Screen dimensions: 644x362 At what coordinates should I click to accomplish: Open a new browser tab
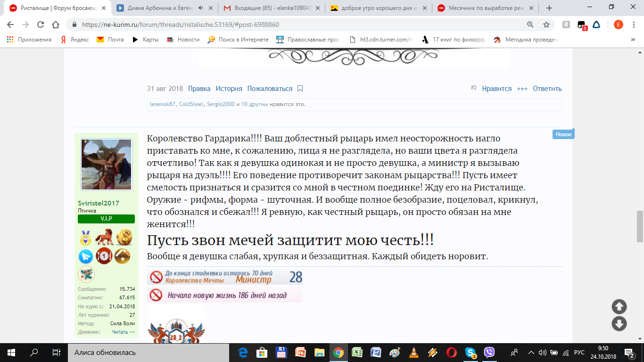coord(549,8)
